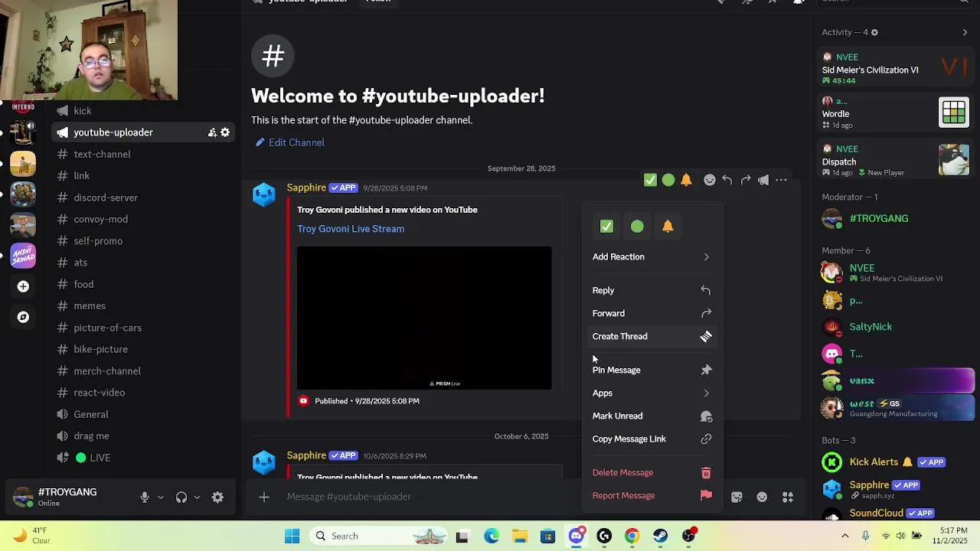The width and height of the screenshot is (980, 551).
Task: Open Microsoft Edge from taskbar
Action: [491, 536]
